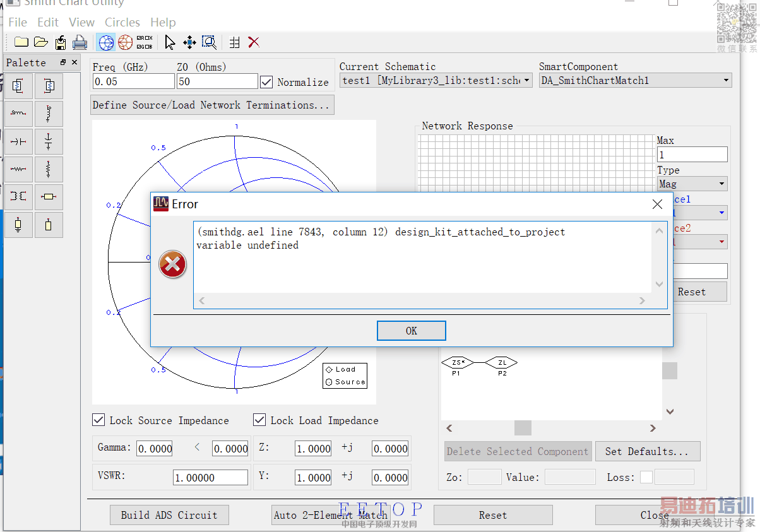The image size is (760, 532).
Task: Pick the series capacitor palette component
Action: (18, 141)
